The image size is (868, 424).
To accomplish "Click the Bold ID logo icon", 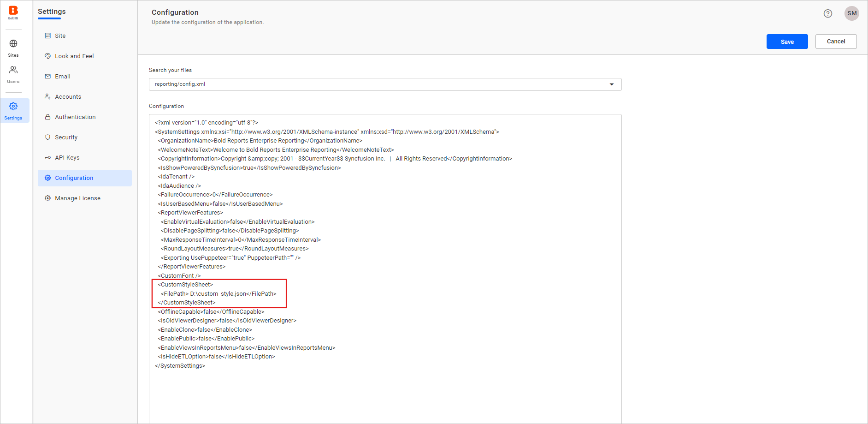I will 13,12.
